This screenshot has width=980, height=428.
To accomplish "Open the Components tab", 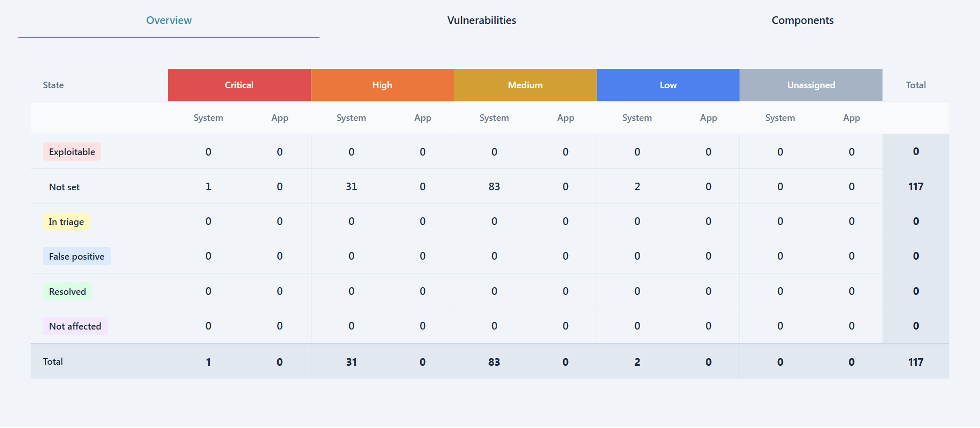I will [x=802, y=20].
